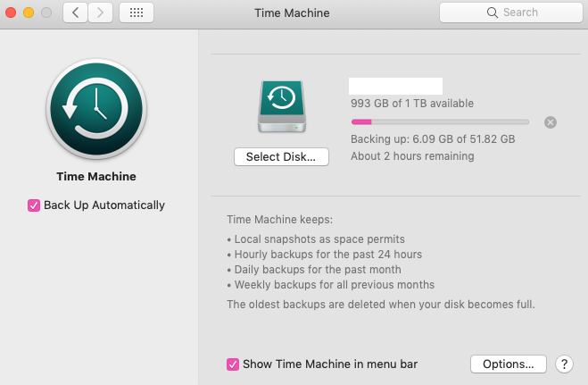Show all preferences with the grid icon
Screen dimensions: 588x385
point(137,13)
